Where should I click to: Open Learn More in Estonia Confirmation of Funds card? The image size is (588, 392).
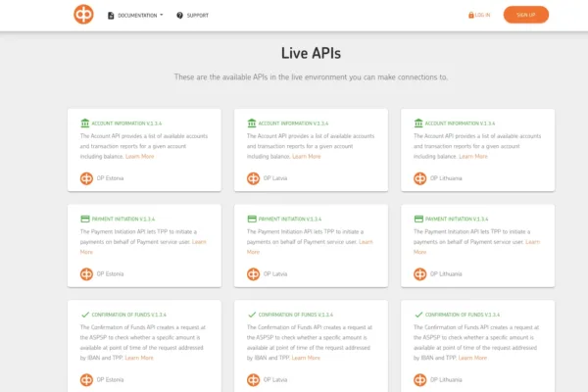point(139,358)
